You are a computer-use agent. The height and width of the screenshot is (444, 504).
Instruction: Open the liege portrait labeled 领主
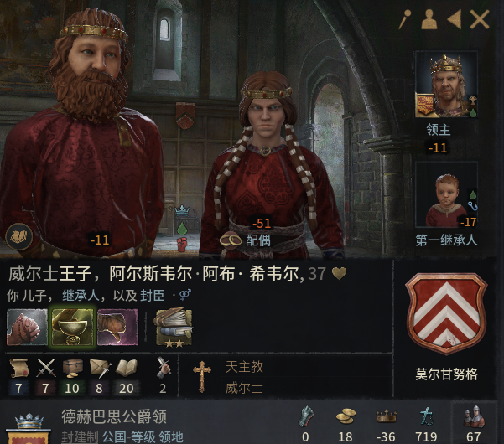446,85
